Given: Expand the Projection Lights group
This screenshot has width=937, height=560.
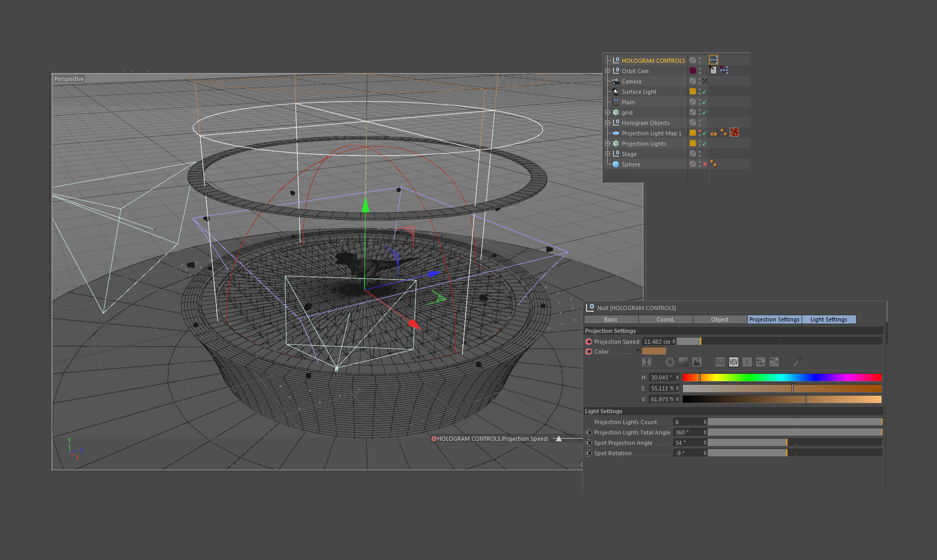Looking at the screenshot, I should [608, 144].
